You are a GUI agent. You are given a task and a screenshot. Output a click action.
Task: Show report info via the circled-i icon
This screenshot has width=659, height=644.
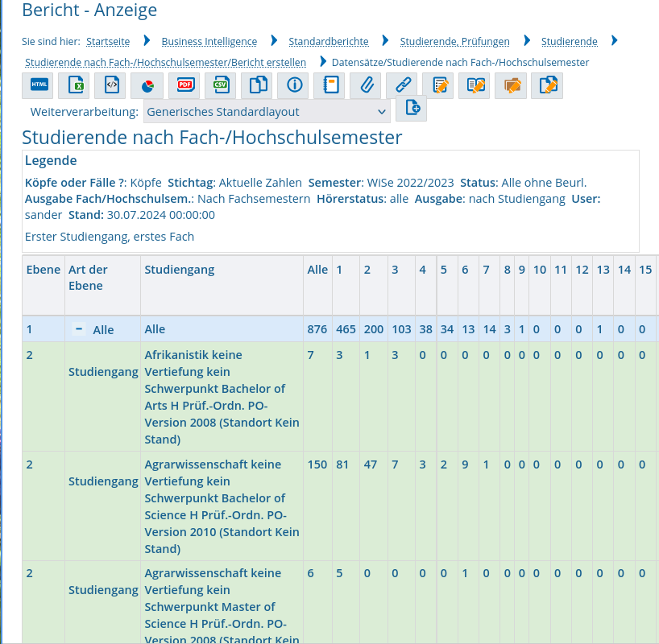click(293, 85)
